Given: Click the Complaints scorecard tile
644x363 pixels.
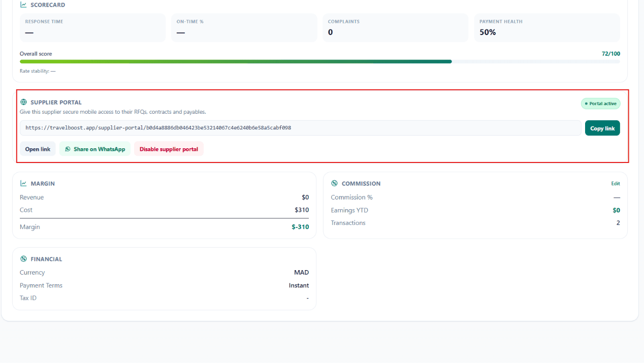Looking at the screenshot, I should tap(396, 28).
